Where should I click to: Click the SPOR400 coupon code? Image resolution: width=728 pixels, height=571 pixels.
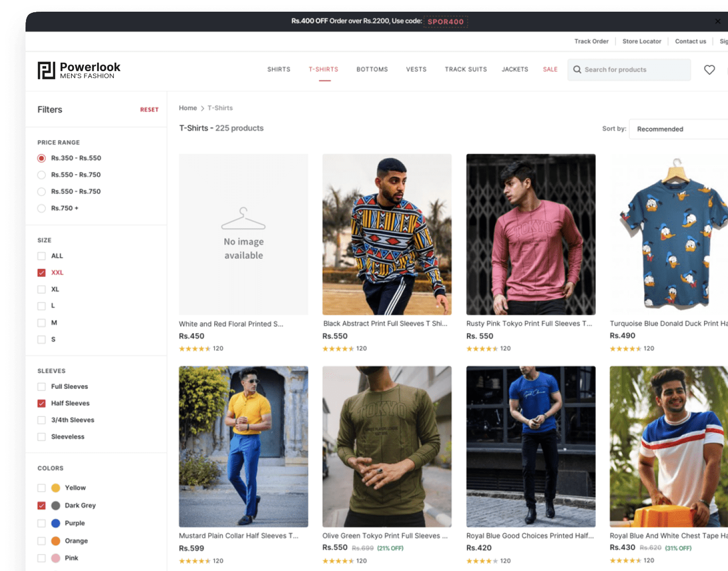pyautogui.click(x=446, y=22)
